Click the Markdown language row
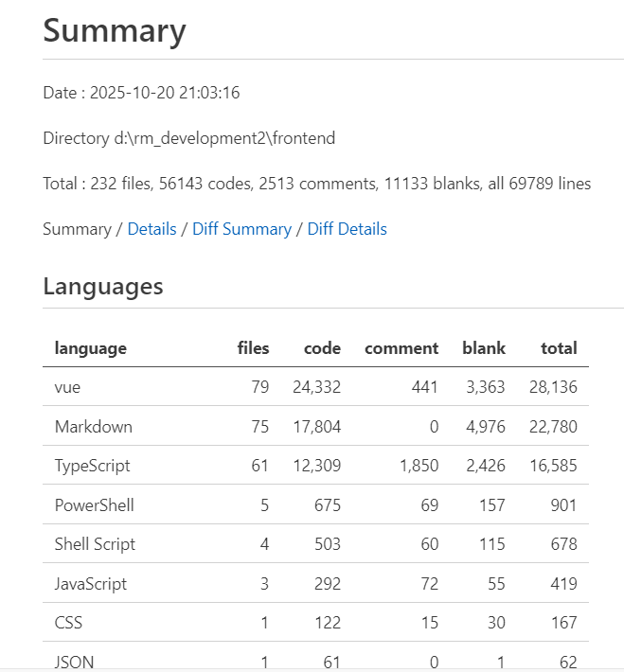 [x=315, y=426]
